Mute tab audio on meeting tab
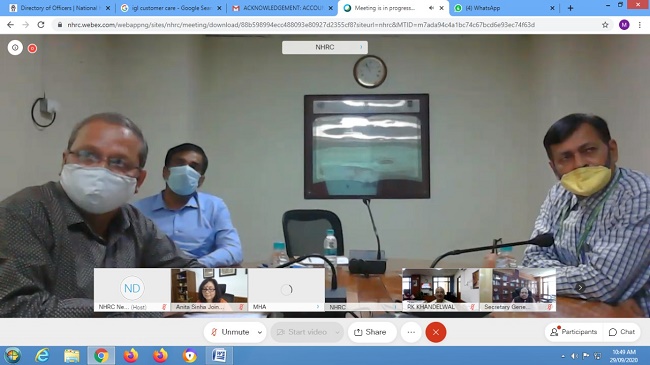650x365 pixels. coord(431,8)
